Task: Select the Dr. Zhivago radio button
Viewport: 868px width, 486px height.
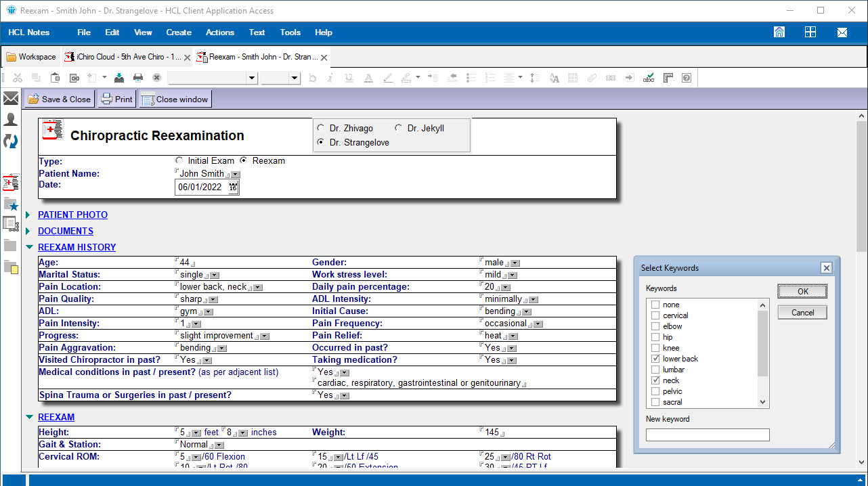Action: pyautogui.click(x=321, y=128)
